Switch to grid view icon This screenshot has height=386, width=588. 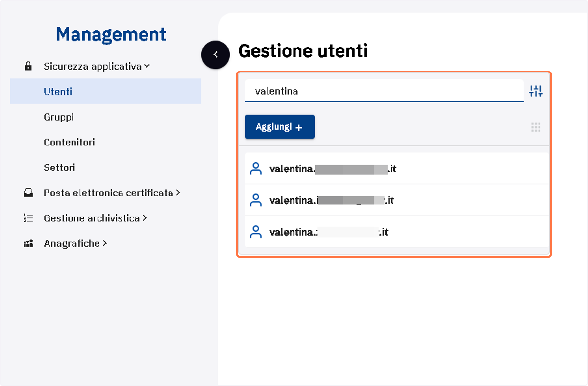[x=536, y=127]
